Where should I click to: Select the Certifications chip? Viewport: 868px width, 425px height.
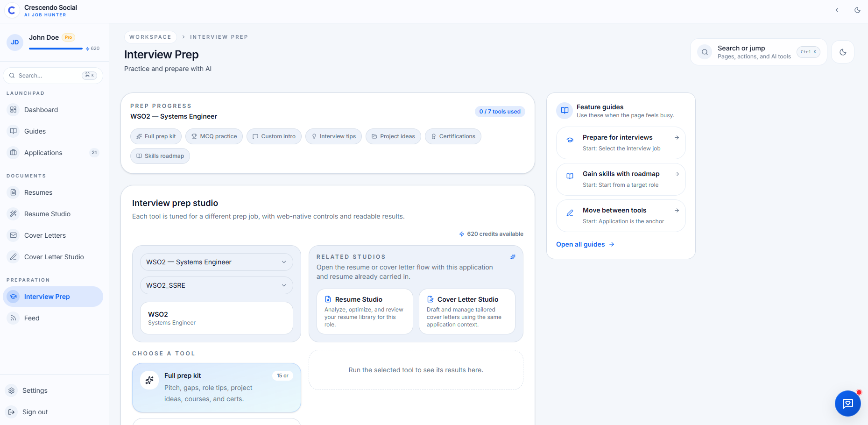click(x=453, y=136)
